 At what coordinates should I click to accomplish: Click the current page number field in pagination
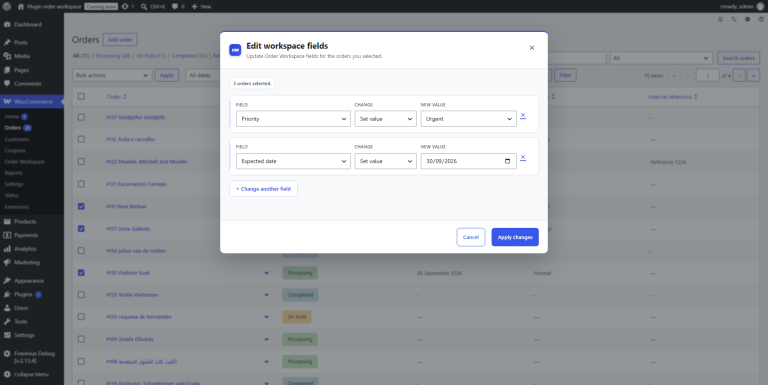(x=707, y=75)
